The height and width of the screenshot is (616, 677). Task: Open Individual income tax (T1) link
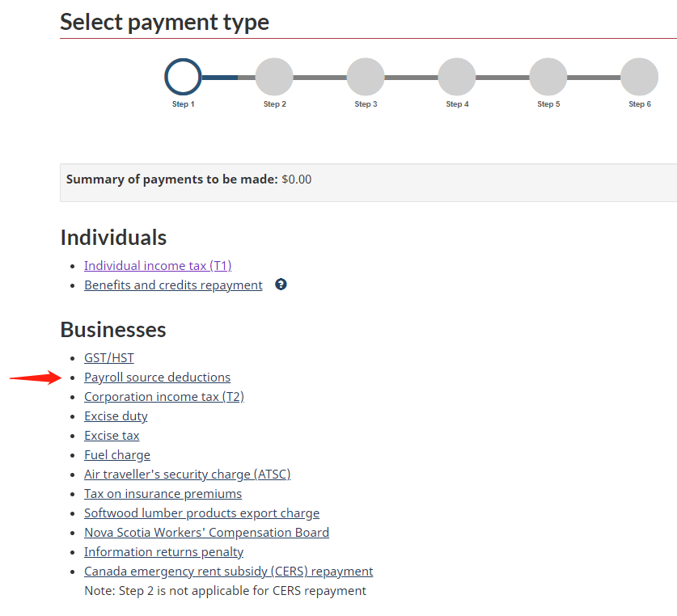158,265
